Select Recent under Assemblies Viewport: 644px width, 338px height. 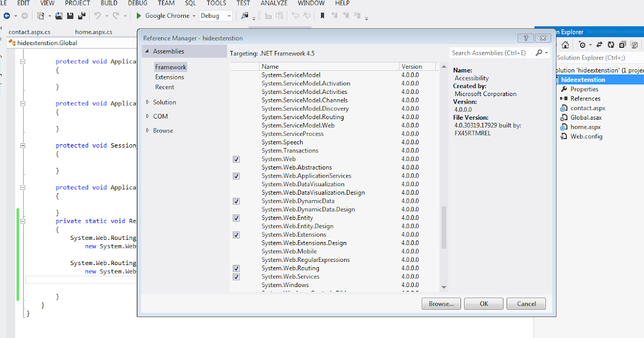[165, 87]
